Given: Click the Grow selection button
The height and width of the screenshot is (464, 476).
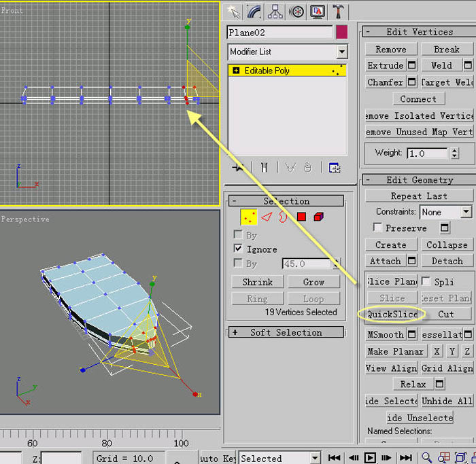Looking at the screenshot, I should pyautogui.click(x=313, y=282).
